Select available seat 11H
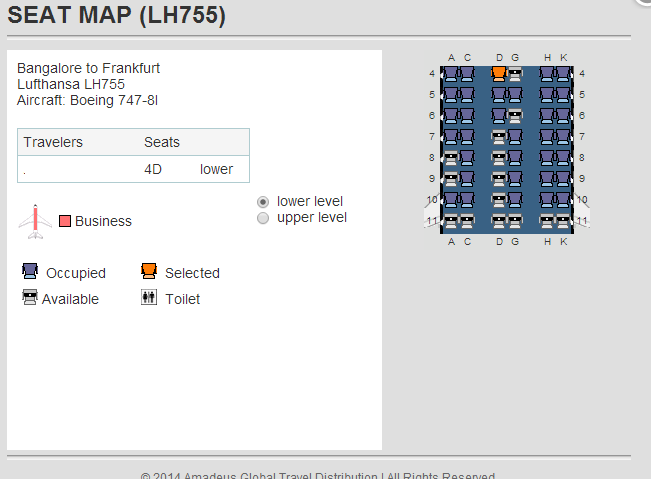 click(547, 221)
